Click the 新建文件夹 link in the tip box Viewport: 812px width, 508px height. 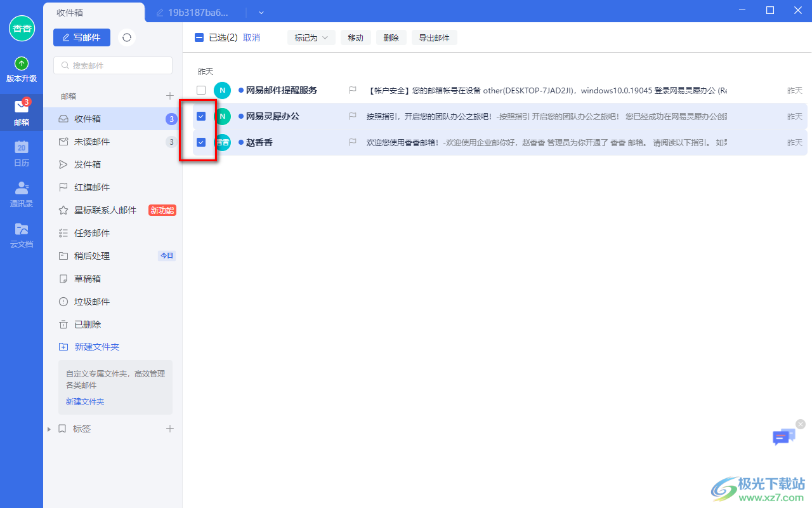pos(85,402)
